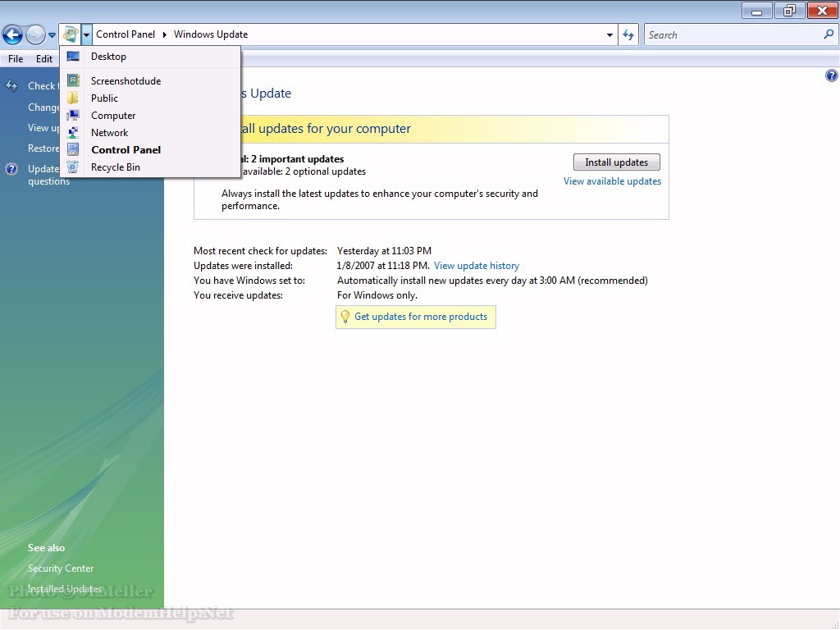This screenshot has width=840, height=630.
Task: Select Desktop from the location list
Action: [x=150, y=57]
